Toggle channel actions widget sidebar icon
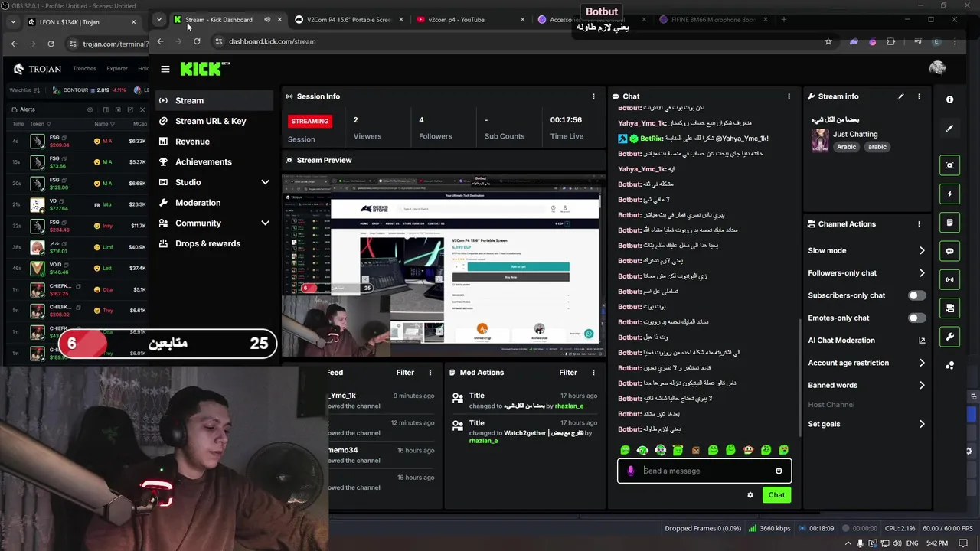The width and height of the screenshot is (980, 551). coord(950,308)
